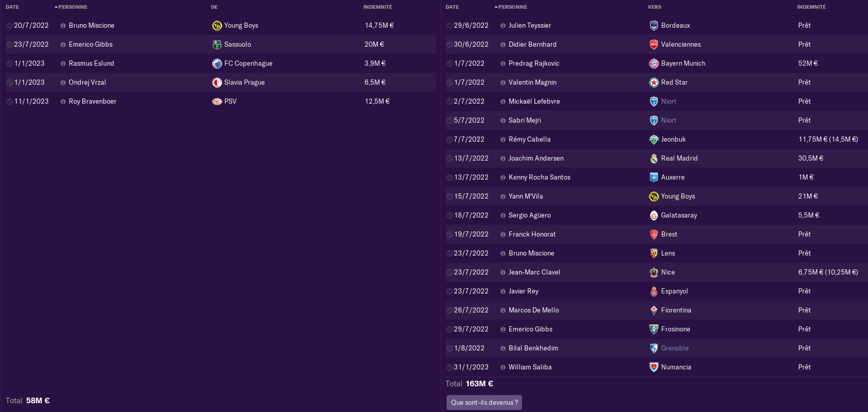The height and width of the screenshot is (412, 868).
Task: Click the Brest club badge
Action: (654, 234)
